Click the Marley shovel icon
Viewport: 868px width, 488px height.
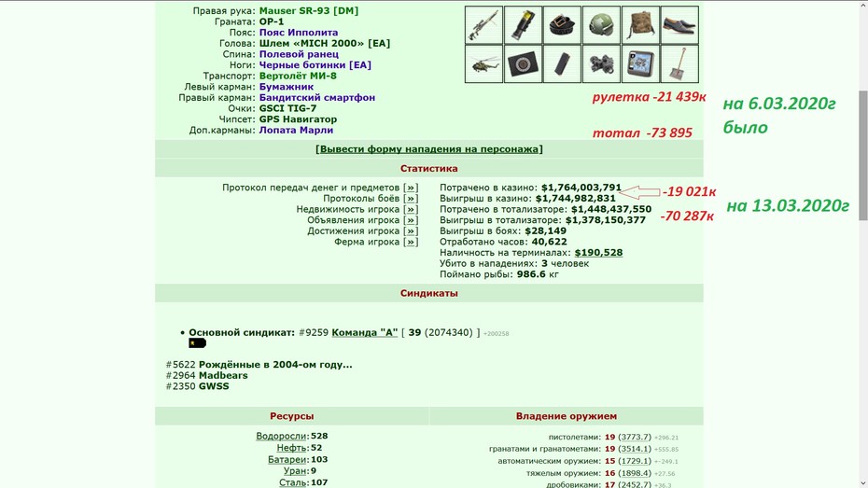coord(679,64)
